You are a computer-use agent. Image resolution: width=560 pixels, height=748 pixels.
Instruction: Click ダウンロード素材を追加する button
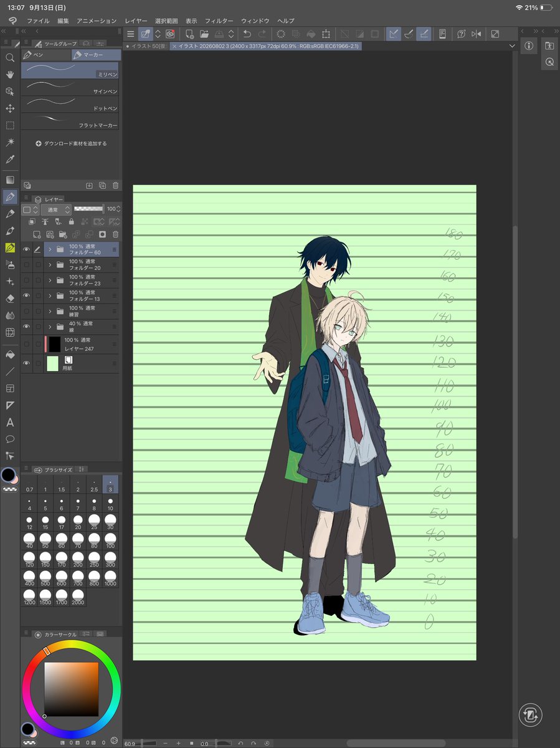click(71, 143)
